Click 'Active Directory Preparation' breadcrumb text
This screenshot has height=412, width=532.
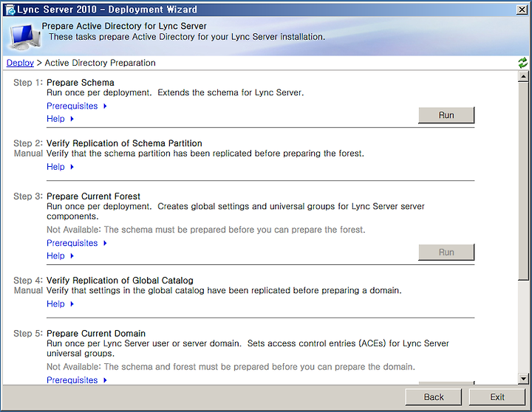(x=100, y=63)
